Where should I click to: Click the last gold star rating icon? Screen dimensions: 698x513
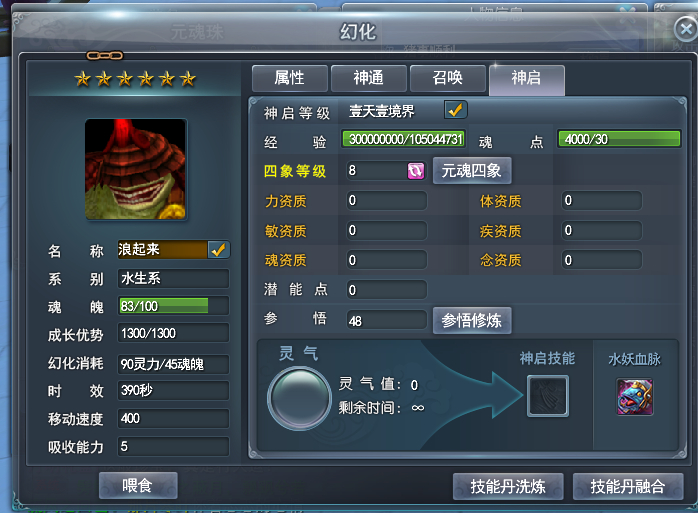pyautogui.click(x=188, y=79)
